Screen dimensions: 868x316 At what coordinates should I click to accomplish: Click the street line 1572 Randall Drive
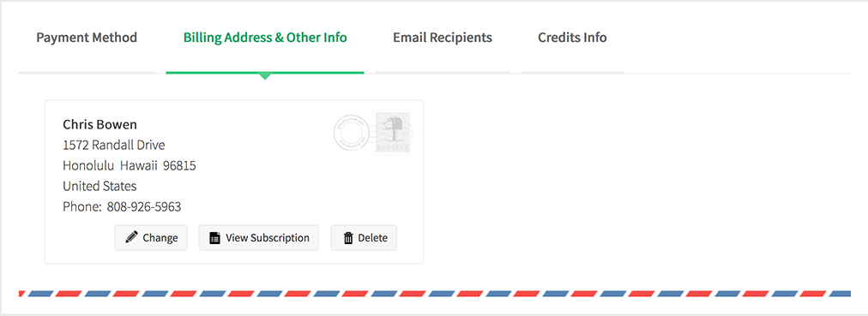tap(113, 146)
